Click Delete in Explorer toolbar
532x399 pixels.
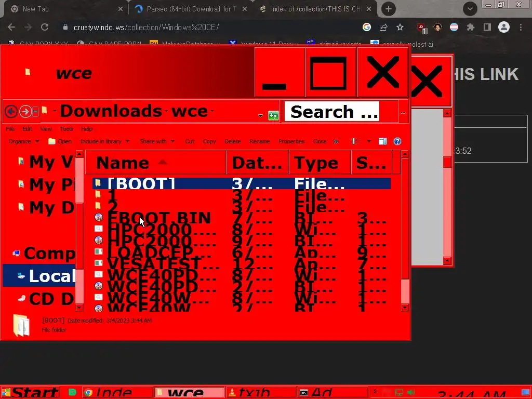(x=232, y=141)
